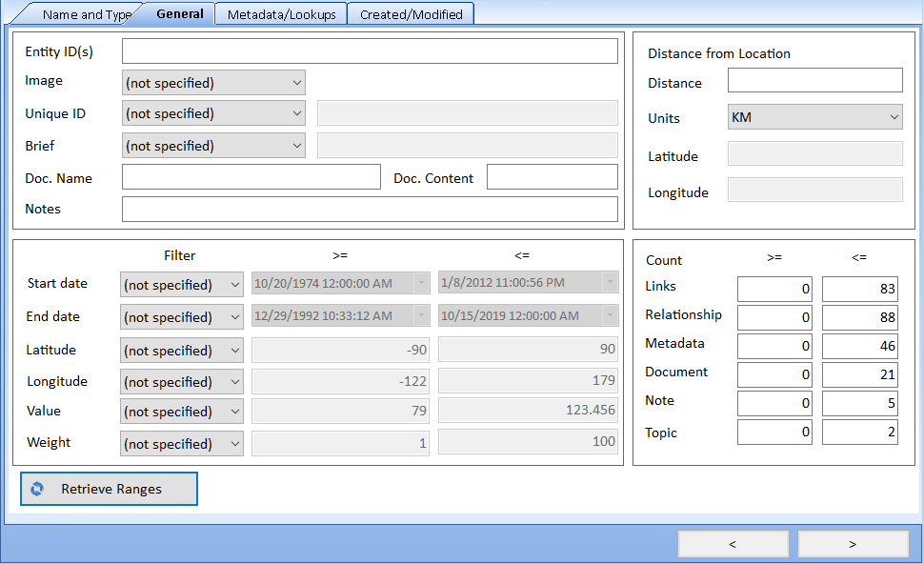The width and height of the screenshot is (924, 564).
Task: Open the Longitude filter dropdown
Action: coord(182,382)
